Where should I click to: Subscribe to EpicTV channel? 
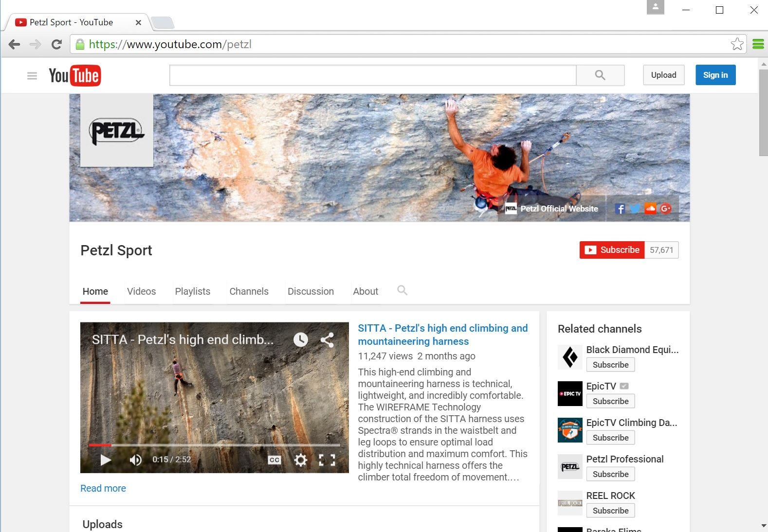coord(610,401)
